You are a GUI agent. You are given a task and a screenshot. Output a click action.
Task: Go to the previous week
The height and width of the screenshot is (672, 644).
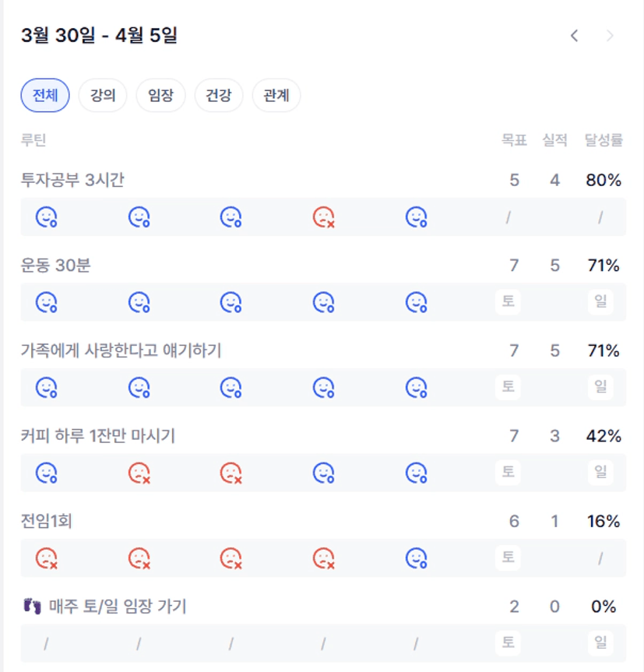575,36
